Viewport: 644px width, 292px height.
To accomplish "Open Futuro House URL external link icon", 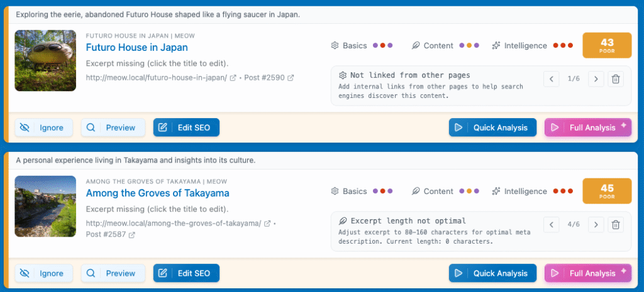I will pyautogui.click(x=233, y=78).
